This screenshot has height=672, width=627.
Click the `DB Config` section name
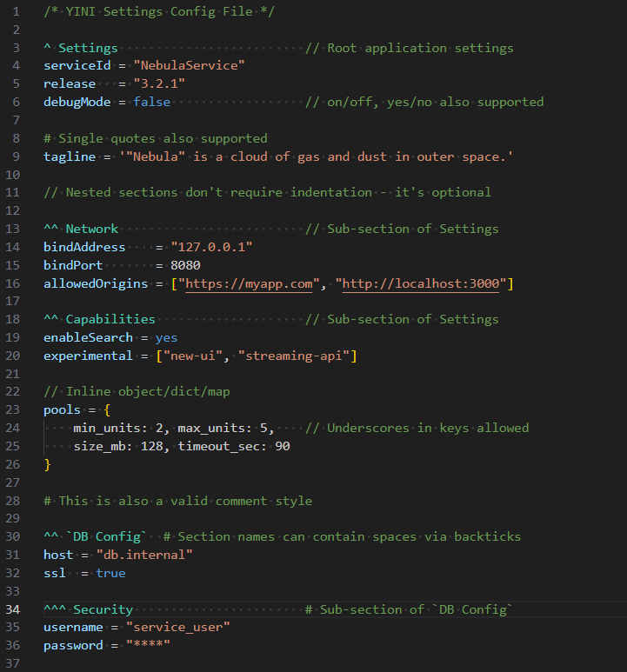click(110, 536)
